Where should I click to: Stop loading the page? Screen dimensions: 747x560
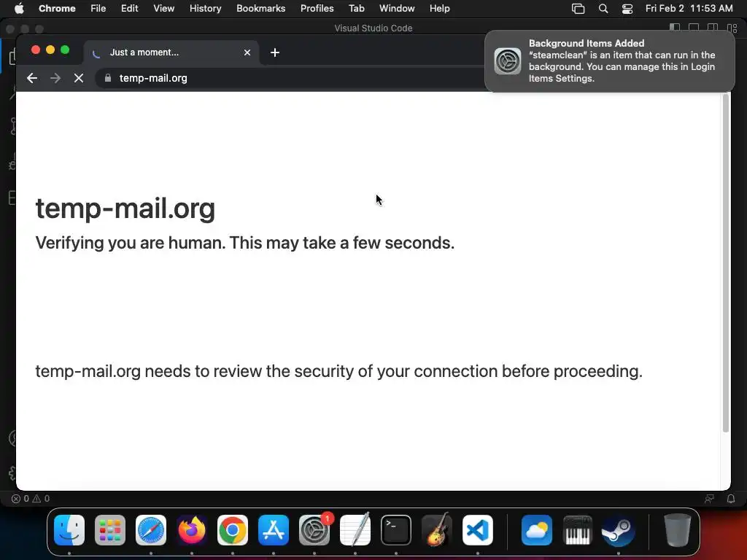click(79, 78)
